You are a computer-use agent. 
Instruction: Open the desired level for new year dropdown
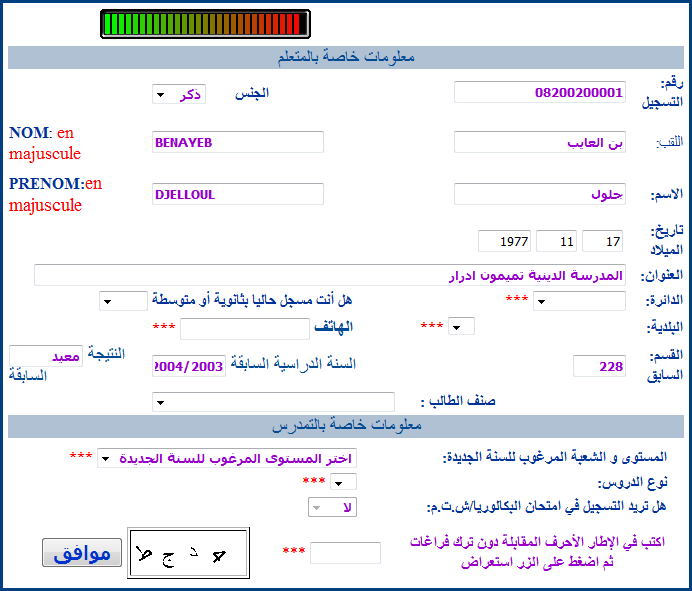[x=227, y=458]
